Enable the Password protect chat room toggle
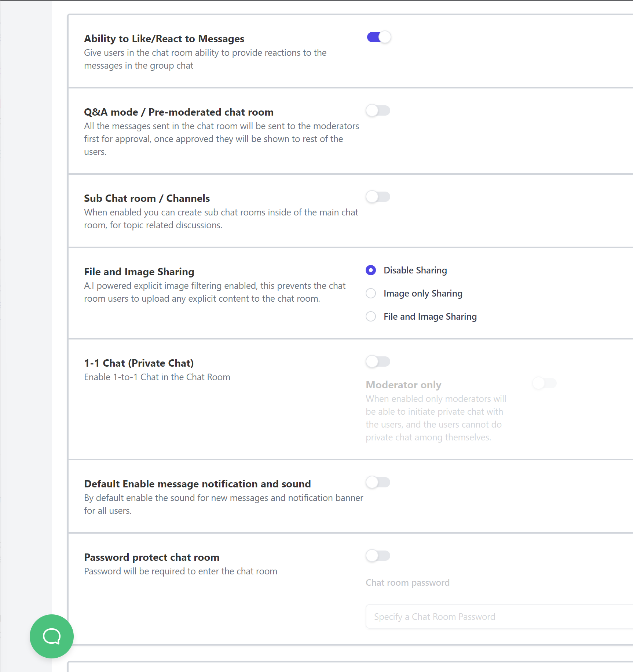 coord(378,556)
